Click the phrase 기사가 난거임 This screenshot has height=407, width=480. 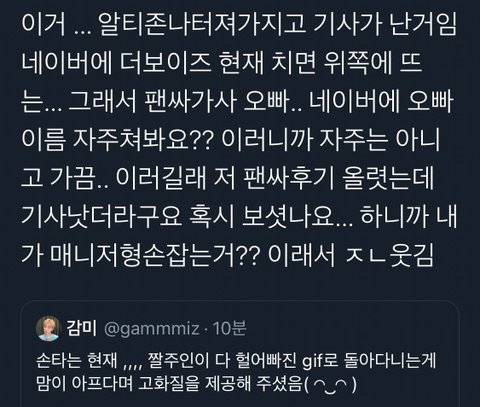click(x=385, y=24)
